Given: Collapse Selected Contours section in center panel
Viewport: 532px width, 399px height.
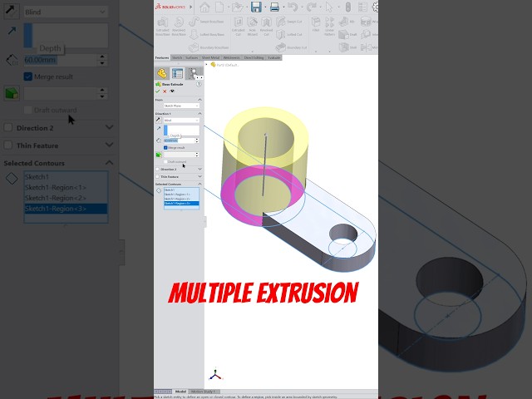Looking at the screenshot, I should pyautogui.click(x=199, y=184).
